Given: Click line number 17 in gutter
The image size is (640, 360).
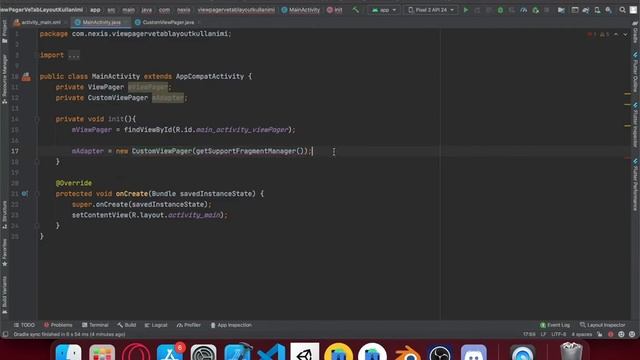Looking at the screenshot, I should [x=15, y=151].
